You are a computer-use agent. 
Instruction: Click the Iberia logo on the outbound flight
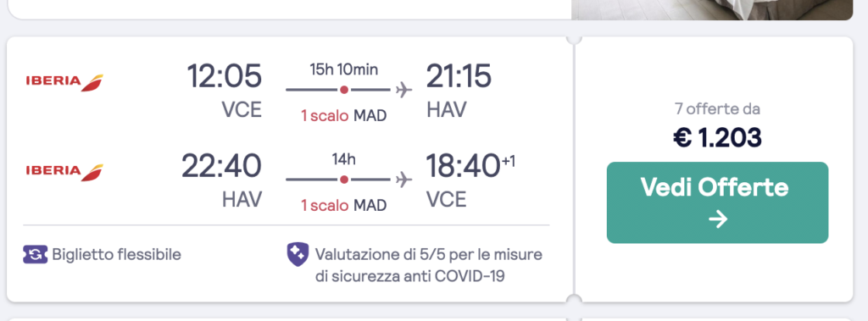pyautogui.click(x=64, y=82)
